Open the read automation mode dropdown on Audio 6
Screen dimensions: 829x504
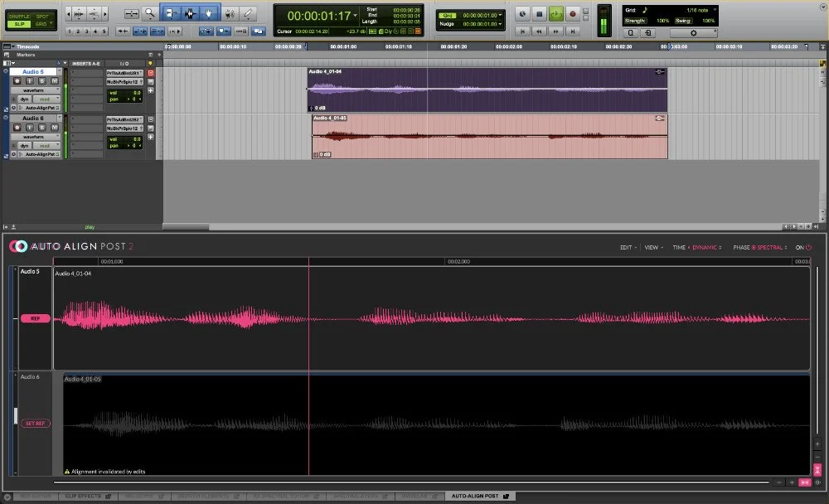pos(46,146)
